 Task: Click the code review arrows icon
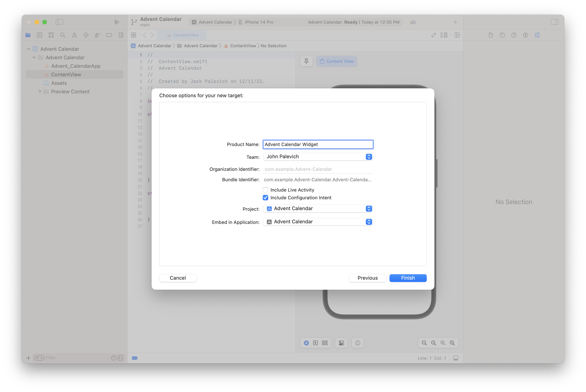click(434, 35)
